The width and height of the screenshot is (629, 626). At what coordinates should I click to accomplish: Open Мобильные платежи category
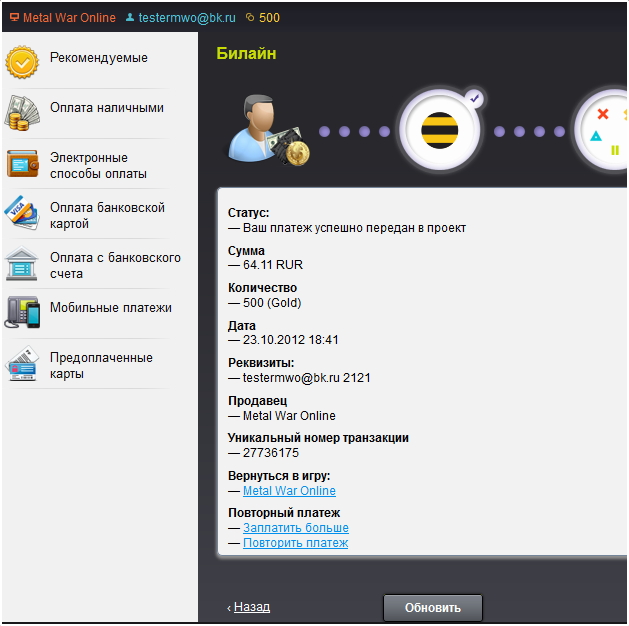pos(111,308)
